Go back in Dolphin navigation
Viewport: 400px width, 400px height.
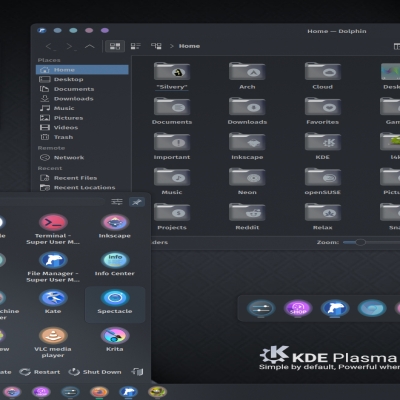click(x=49, y=46)
